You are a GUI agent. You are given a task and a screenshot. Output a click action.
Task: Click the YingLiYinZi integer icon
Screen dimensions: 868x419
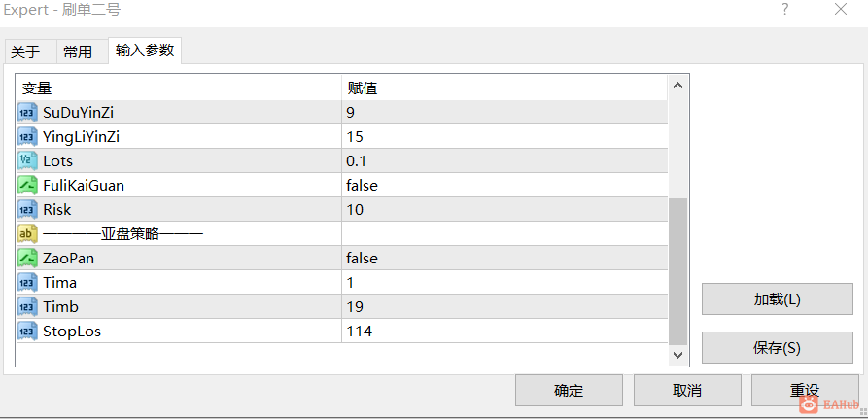27,137
